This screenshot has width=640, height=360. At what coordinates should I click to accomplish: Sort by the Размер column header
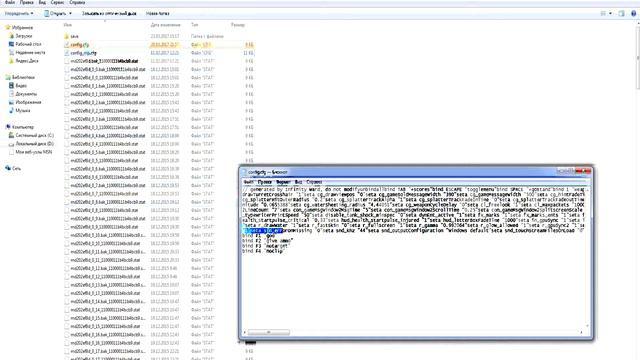pyautogui.click(x=238, y=25)
